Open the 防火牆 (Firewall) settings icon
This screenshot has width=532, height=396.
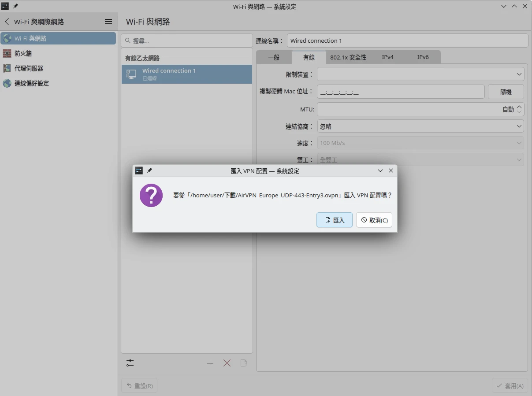pyautogui.click(x=7, y=53)
